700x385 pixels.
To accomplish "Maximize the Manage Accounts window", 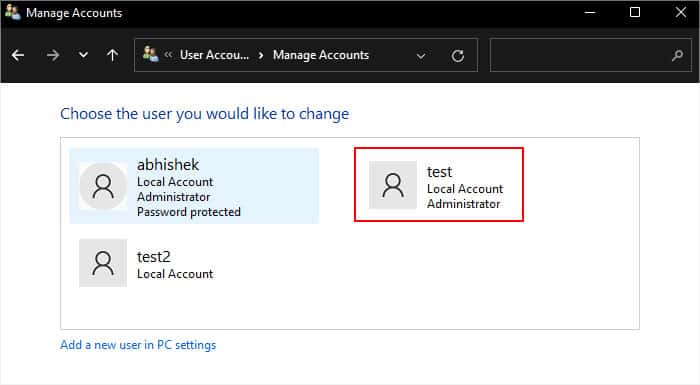I will pyautogui.click(x=635, y=12).
